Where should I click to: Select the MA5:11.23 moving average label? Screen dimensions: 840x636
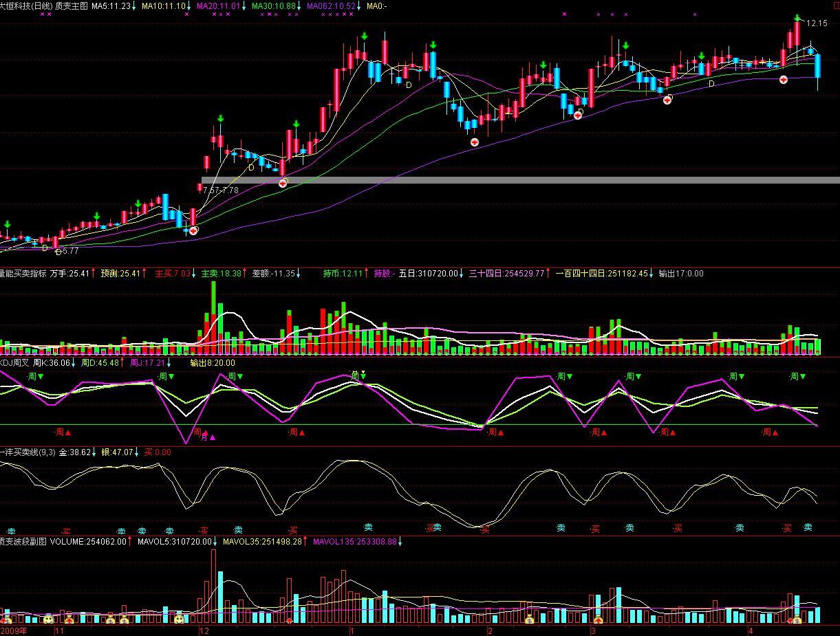tap(111, 6)
